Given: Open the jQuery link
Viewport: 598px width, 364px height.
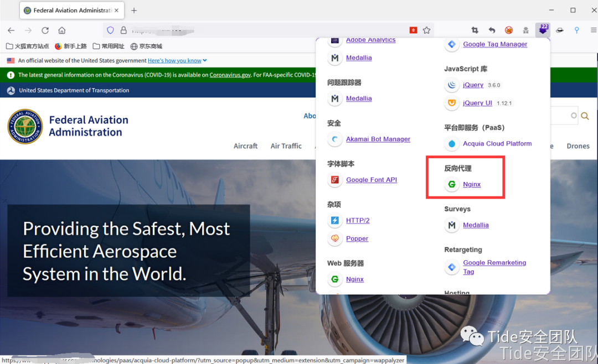Looking at the screenshot, I should (473, 85).
